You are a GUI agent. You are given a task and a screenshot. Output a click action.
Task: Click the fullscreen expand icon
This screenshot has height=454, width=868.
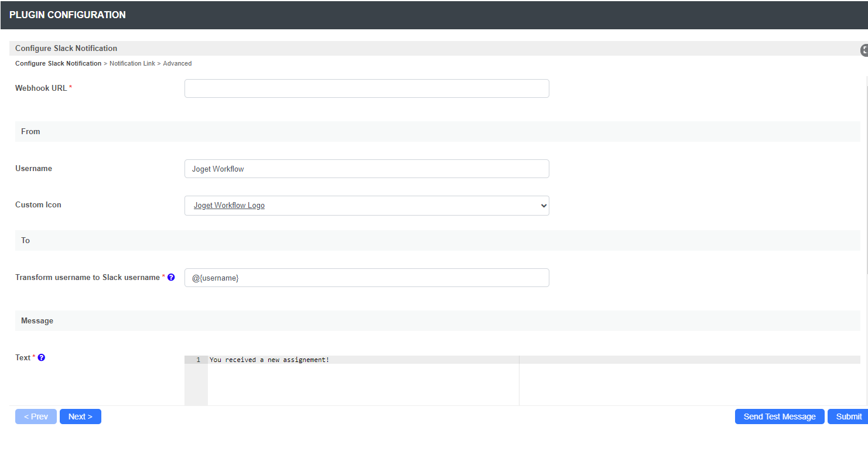click(864, 50)
